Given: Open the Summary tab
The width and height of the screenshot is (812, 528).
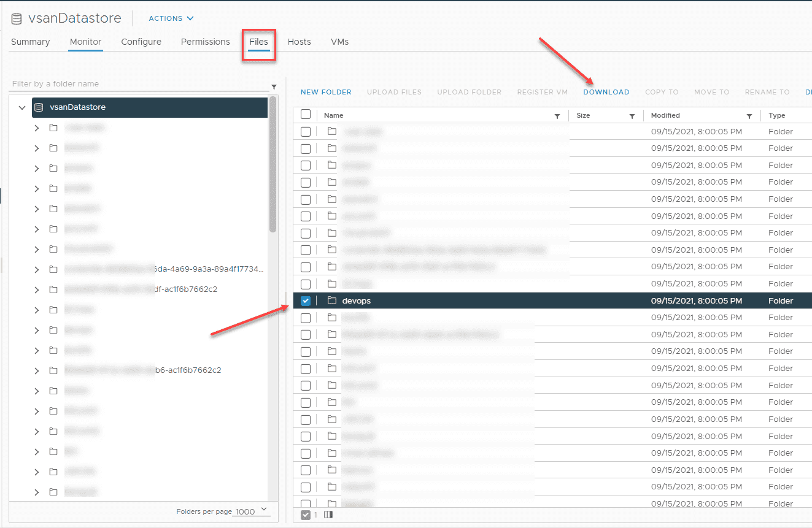Looking at the screenshot, I should pos(30,42).
